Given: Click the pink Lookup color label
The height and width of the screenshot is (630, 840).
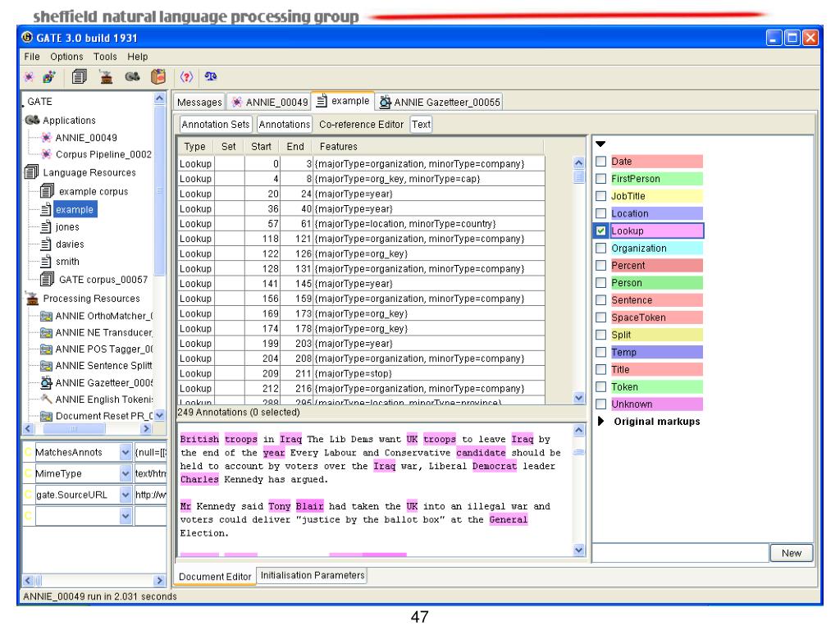Looking at the screenshot, I should point(656,231).
